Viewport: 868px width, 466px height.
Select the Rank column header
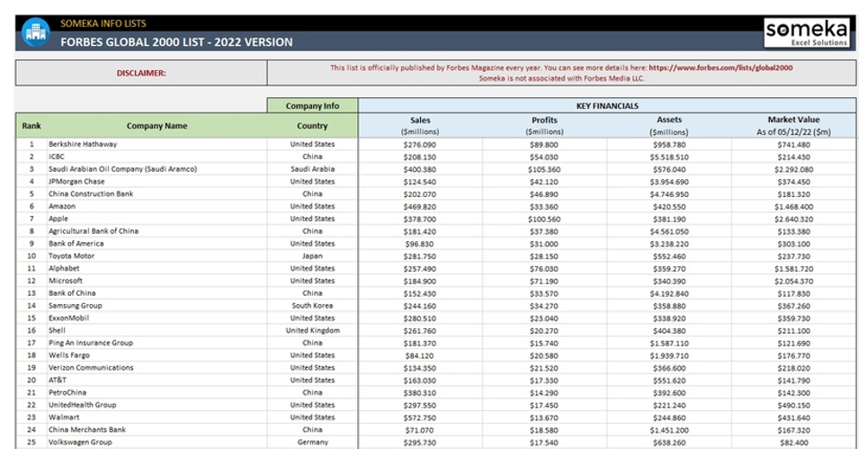[x=31, y=126]
